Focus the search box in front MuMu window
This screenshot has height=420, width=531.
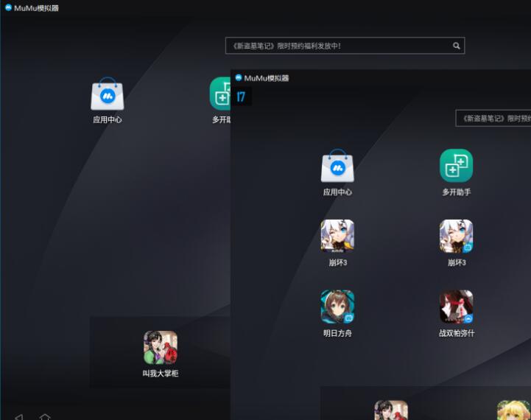click(493, 118)
